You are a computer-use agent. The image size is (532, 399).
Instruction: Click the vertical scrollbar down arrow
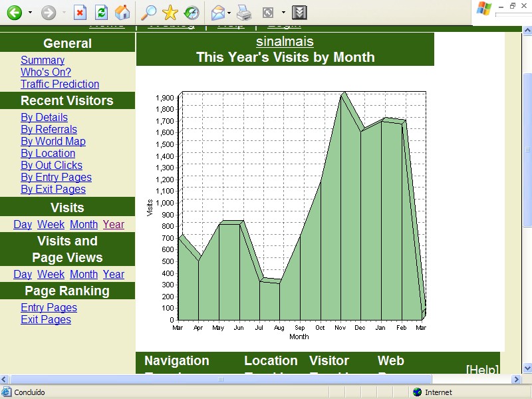click(527, 368)
